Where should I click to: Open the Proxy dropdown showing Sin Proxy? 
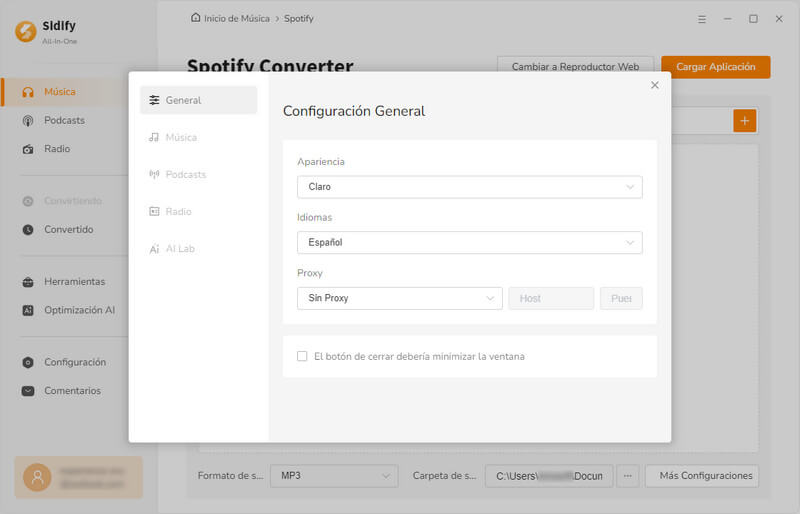(x=399, y=298)
